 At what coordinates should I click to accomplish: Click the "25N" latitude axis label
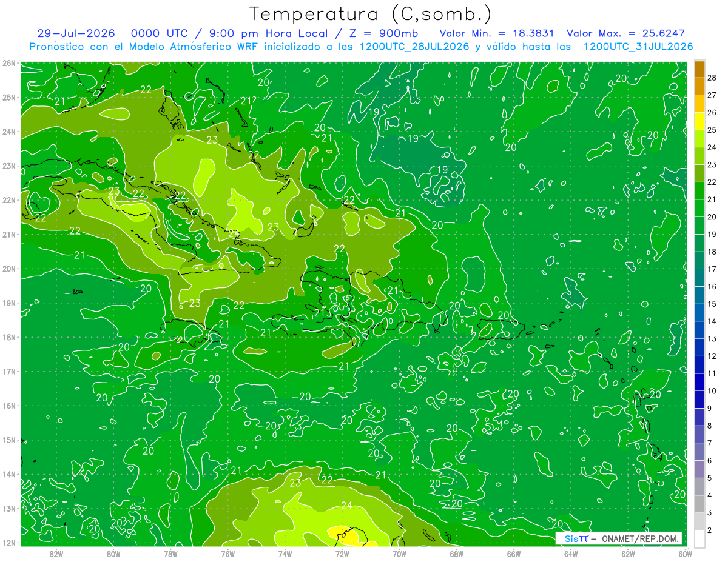9,98
